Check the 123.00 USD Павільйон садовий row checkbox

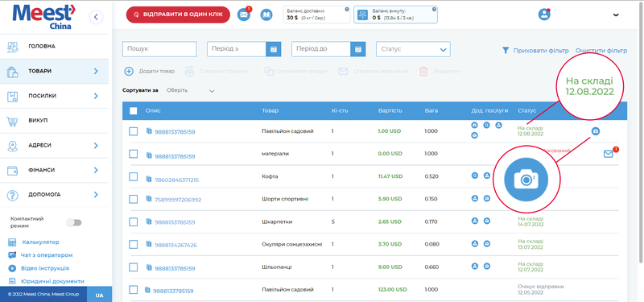coord(133,290)
